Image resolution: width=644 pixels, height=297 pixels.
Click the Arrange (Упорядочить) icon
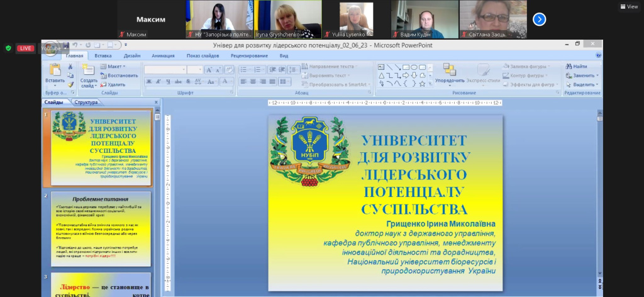coord(449,70)
